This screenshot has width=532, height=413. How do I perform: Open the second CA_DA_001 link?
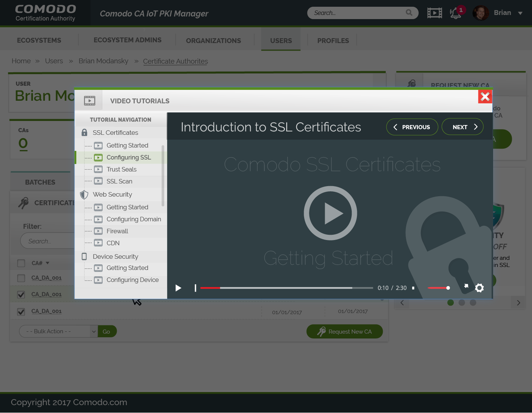(46, 295)
